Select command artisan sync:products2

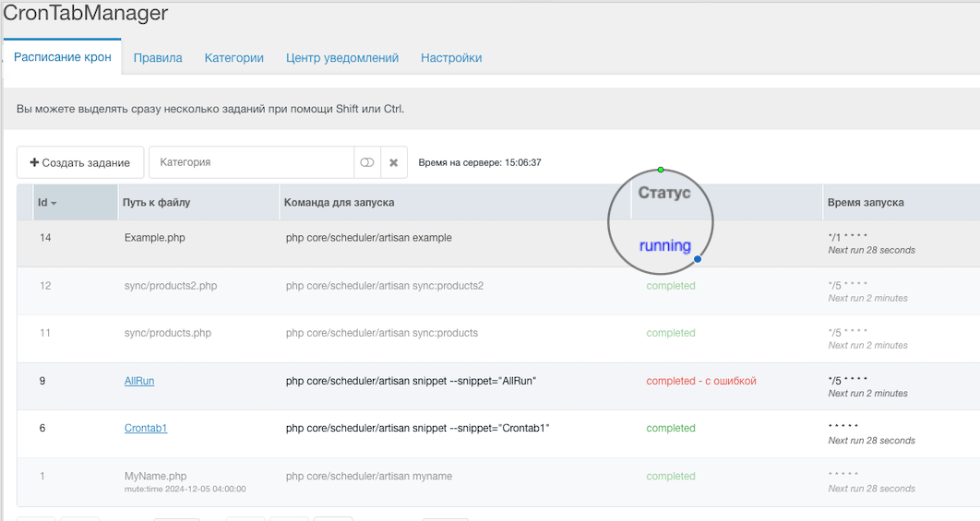click(385, 286)
